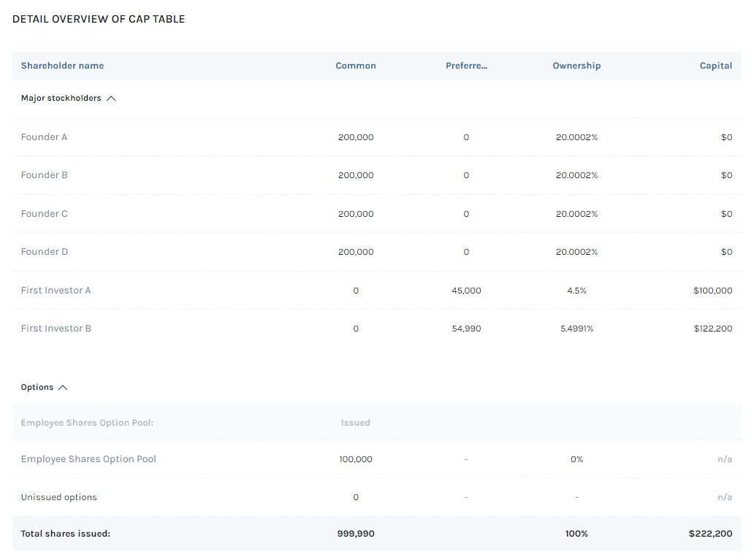Screen dimensions: 754x560
Task: Select First Investor A name
Action: tap(56, 291)
